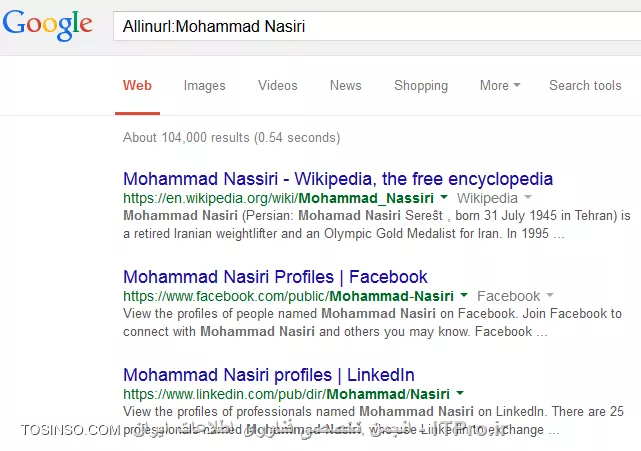Screen dimensions: 641x451
Task: Open the Shopping tab
Action: coord(421,85)
